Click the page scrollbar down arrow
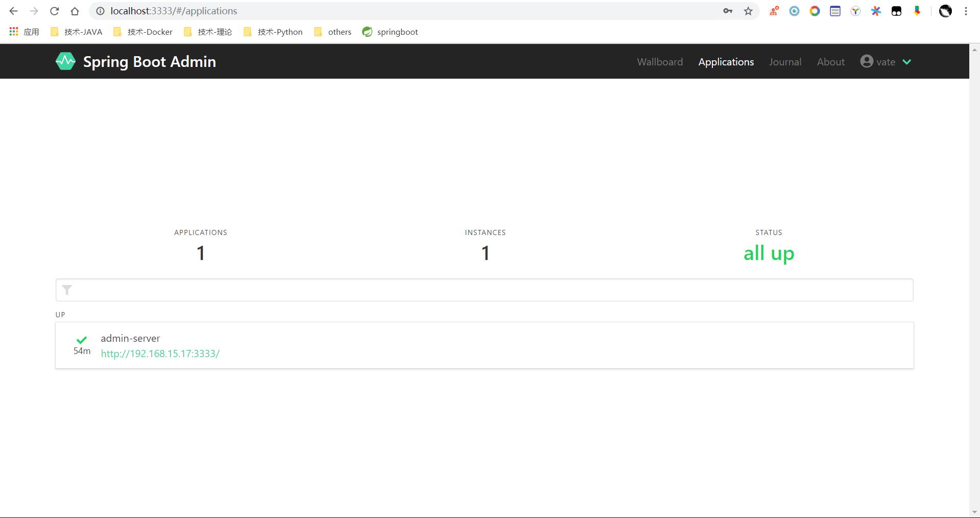 click(x=974, y=512)
